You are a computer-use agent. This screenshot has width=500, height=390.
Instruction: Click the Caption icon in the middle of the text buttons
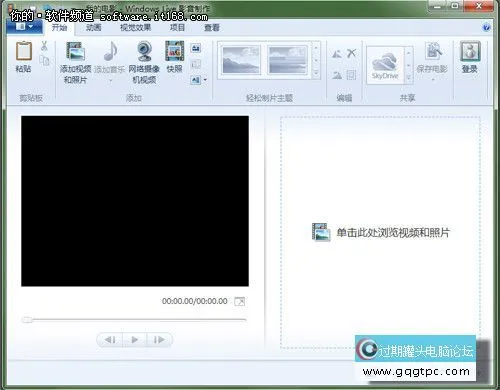coord(196,64)
